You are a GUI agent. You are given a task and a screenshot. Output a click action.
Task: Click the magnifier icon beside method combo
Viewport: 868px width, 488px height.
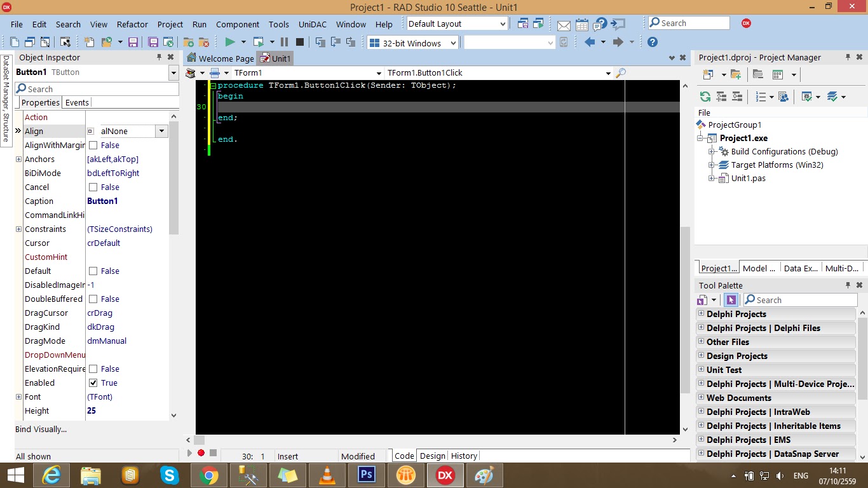click(621, 73)
